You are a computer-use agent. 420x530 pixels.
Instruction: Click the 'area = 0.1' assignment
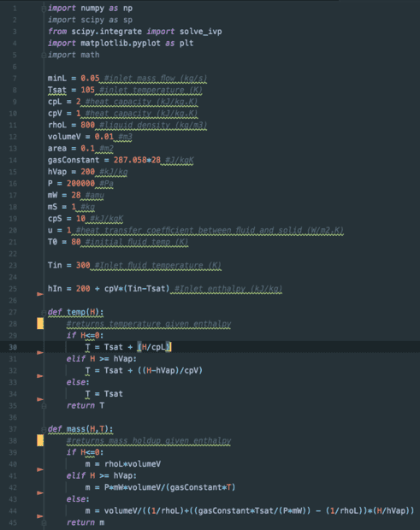[x=71, y=149]
